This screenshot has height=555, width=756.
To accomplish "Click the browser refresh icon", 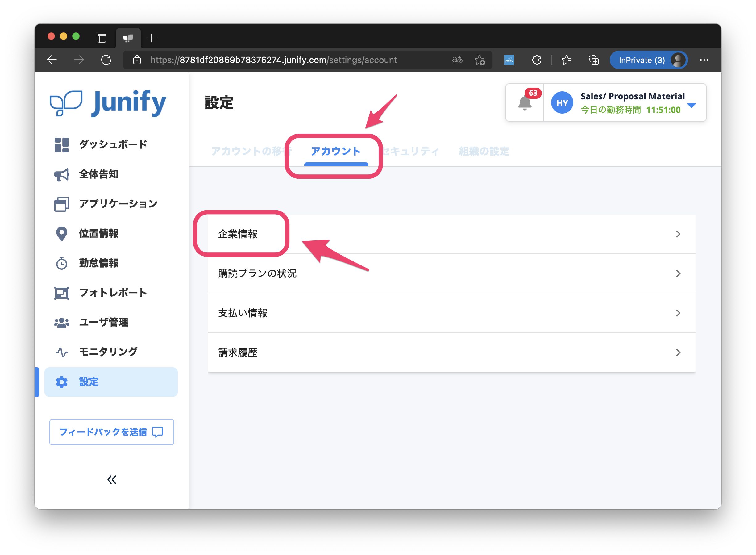I will pos(106,60).
